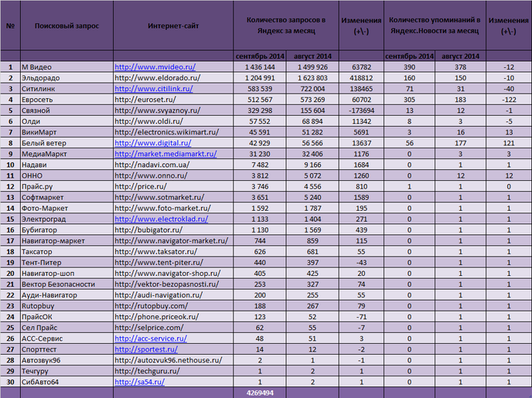
Task: Select the 'ОННО' cell
Action: coord(66,175)
